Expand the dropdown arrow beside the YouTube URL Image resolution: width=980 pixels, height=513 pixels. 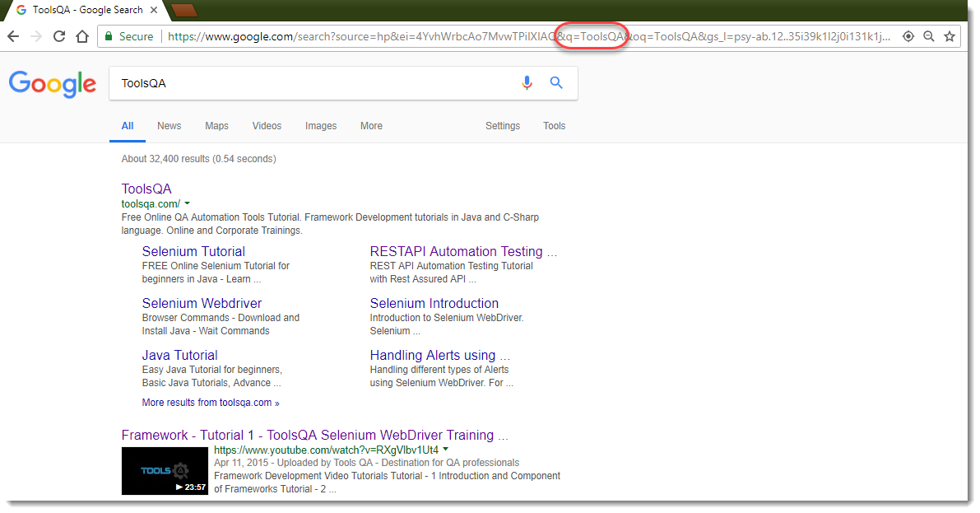pos(446,450)
